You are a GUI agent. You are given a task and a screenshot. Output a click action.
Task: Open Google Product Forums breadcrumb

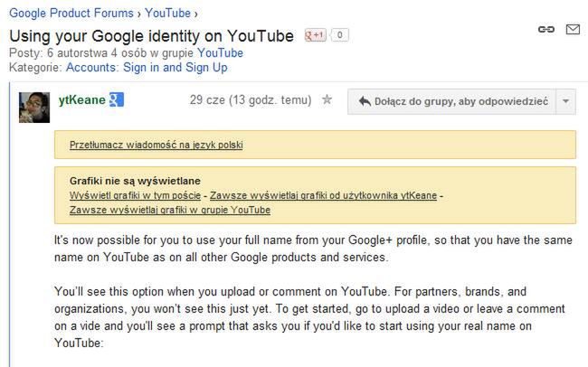(x=71, y=14)
